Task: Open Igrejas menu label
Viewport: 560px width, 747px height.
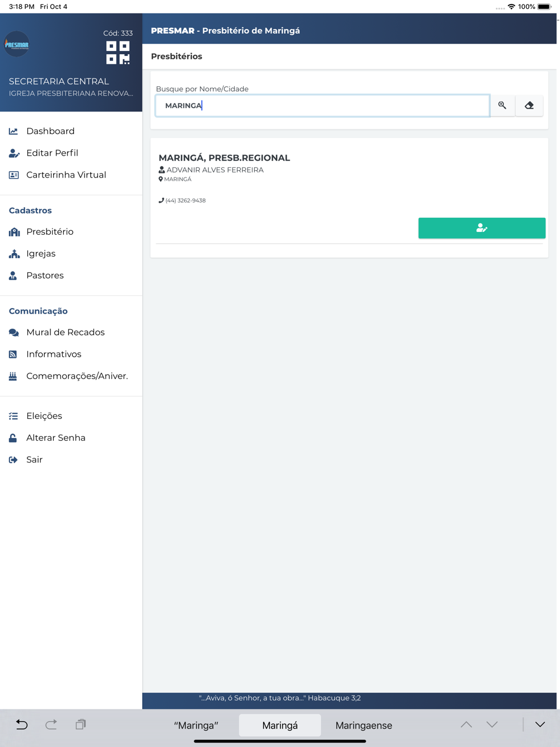Action: (41, 254)
